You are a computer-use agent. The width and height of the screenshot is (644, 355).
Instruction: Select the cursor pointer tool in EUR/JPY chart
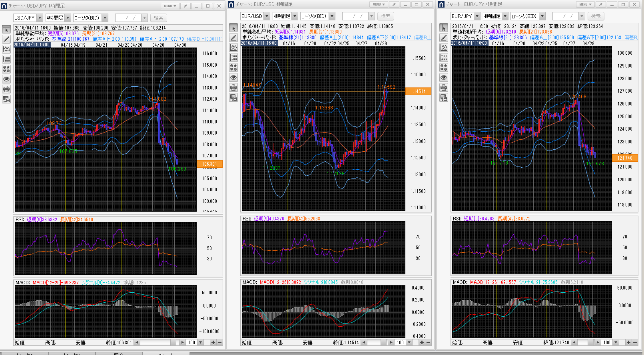(444, 28)
